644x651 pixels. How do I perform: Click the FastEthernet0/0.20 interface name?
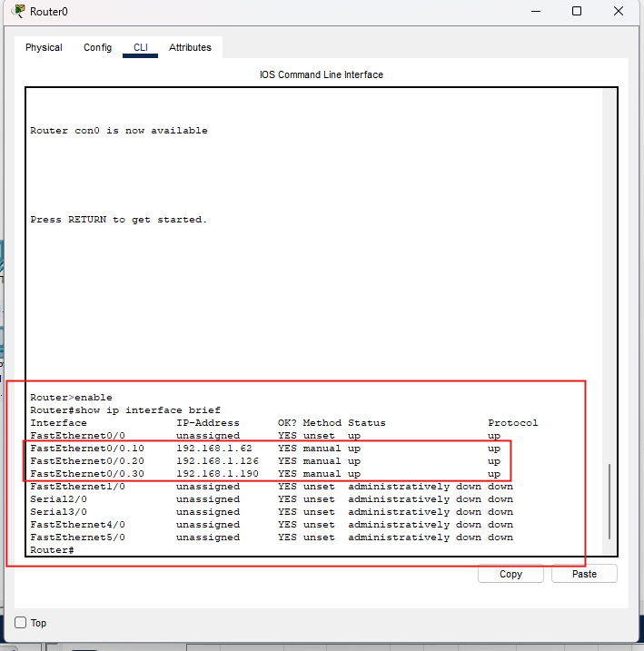coord(87,461)
